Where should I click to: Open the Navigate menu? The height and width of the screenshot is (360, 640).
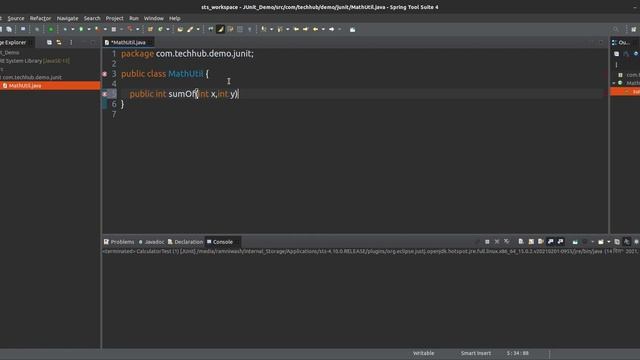(x=67, y=18)
